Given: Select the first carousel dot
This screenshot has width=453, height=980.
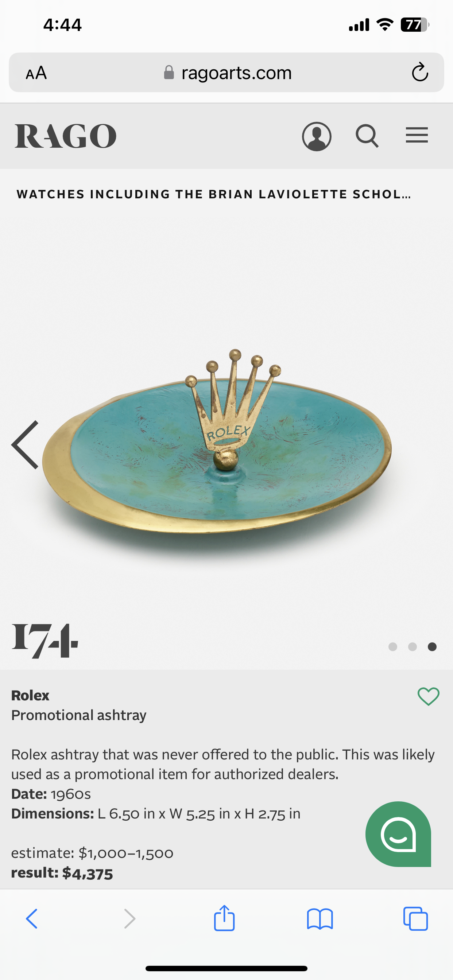Looking at the screenshot, I should [x=392, y=647].
